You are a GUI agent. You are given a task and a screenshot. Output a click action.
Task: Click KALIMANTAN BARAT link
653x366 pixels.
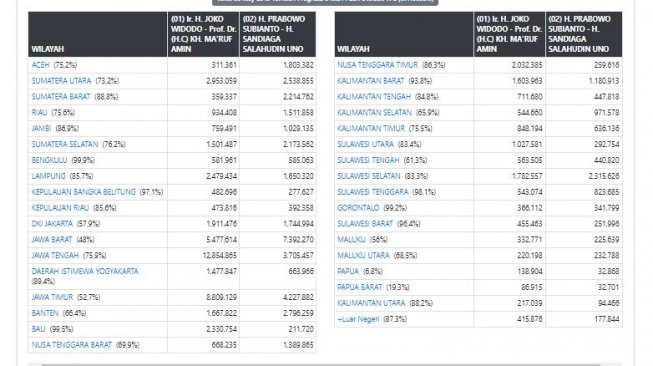click(371, 81)
